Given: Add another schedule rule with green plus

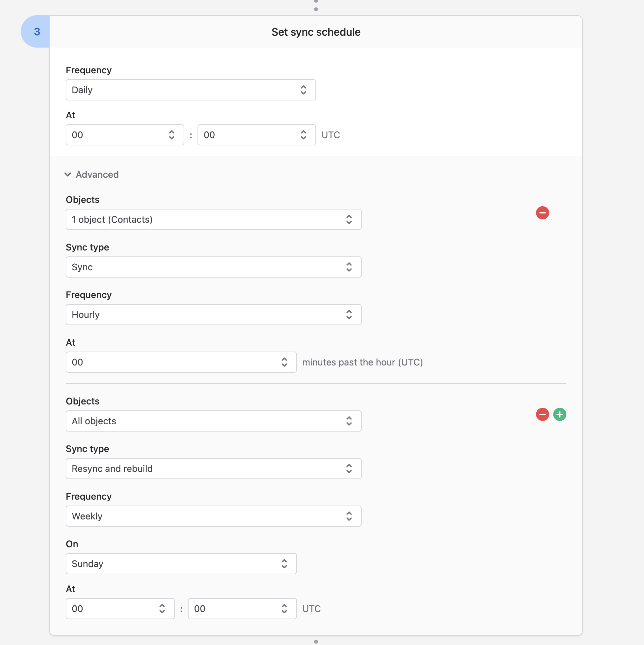Looking at the screenshot, I should click(x=559, y=414).
